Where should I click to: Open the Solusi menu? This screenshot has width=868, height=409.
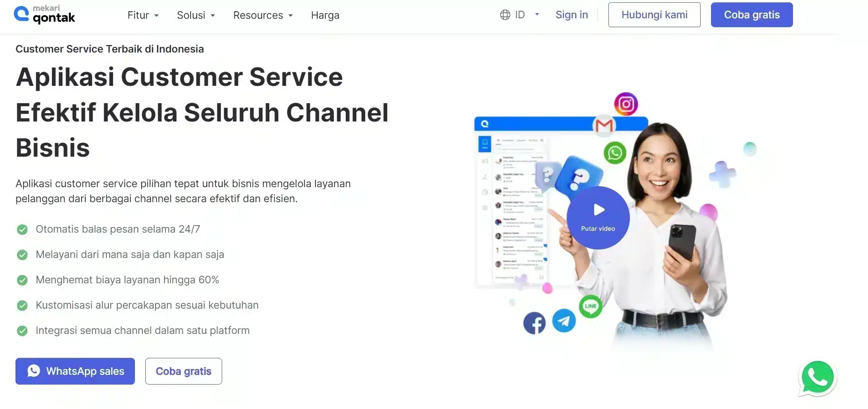pyautogui.click(x=191, y=15)
